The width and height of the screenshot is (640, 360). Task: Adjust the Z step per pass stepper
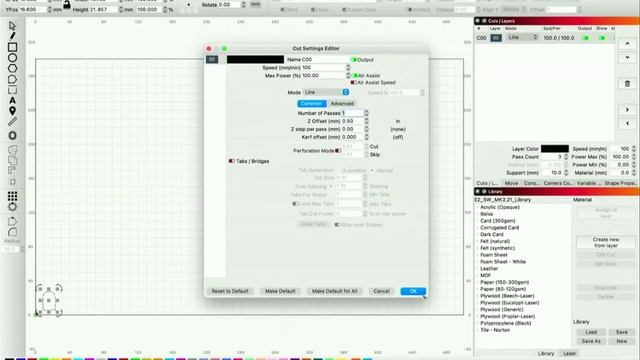pos(366,129)
